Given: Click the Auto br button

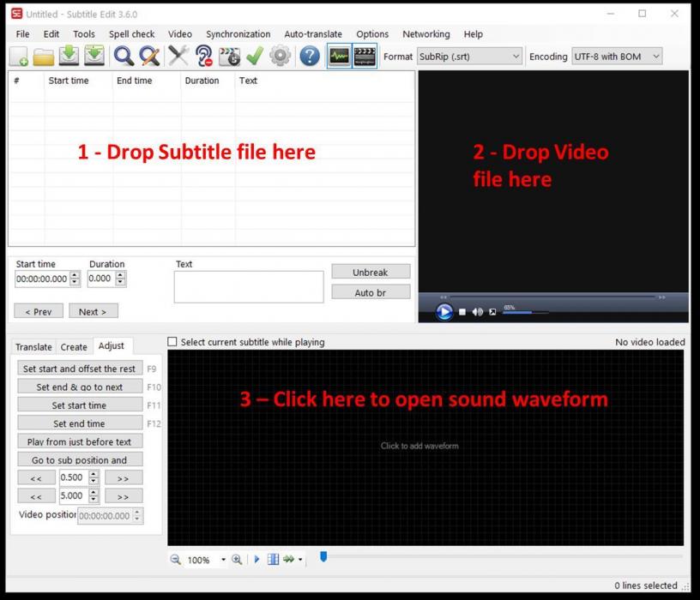Looking at the screenshot, I should [370, 292].
